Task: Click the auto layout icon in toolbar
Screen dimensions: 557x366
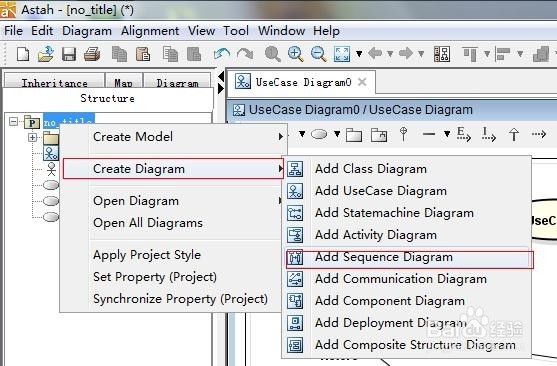Action: 442,54
